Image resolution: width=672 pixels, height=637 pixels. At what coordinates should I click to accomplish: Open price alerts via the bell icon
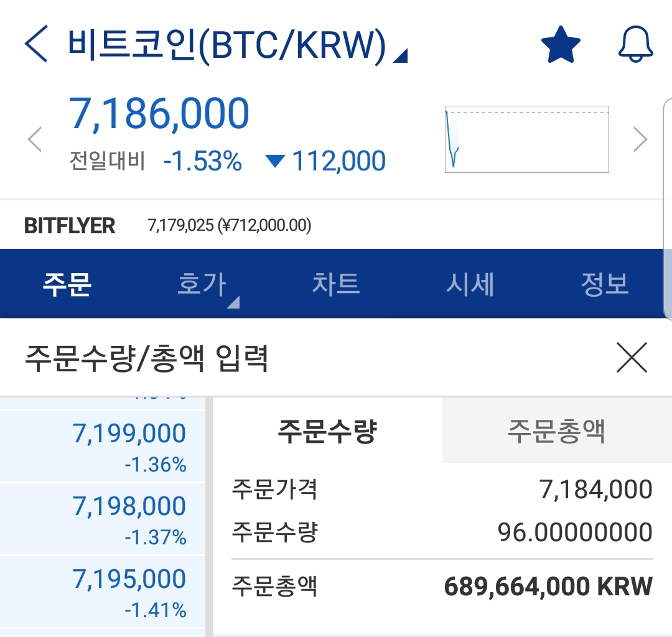[x=635, y=44]
